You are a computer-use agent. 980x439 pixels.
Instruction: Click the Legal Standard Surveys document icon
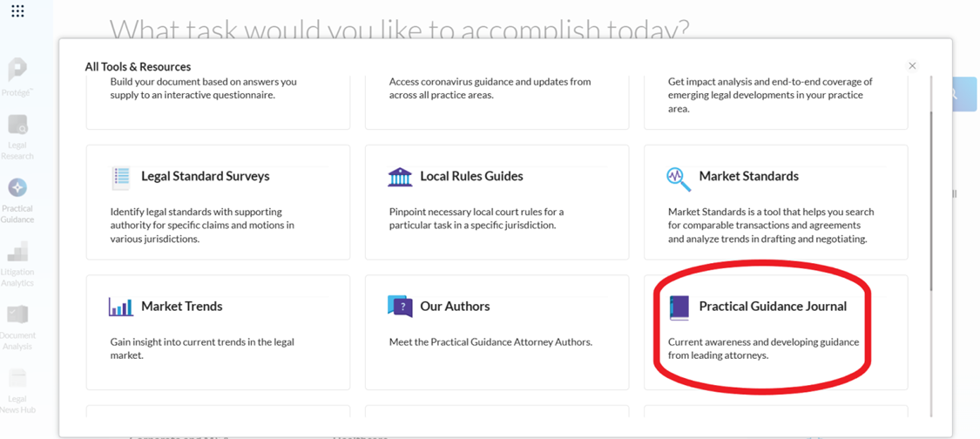(120, 178)
